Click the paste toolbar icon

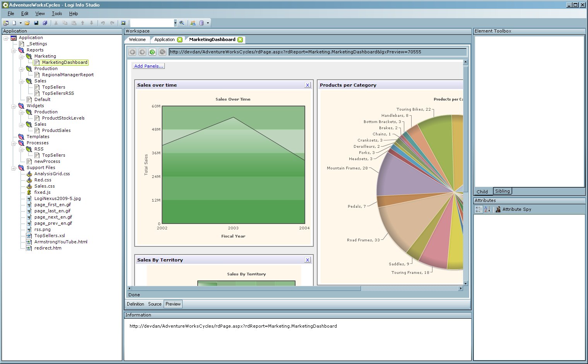(x=73, y=23)
